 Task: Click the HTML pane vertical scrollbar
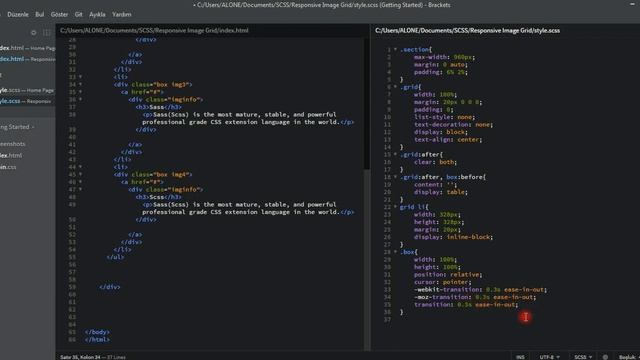coord(367,104)
